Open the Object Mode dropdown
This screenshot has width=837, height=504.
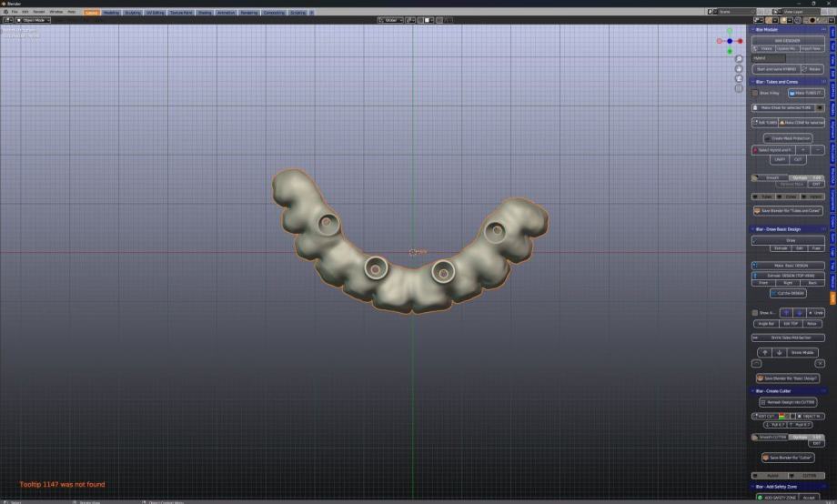pos(33,20)
